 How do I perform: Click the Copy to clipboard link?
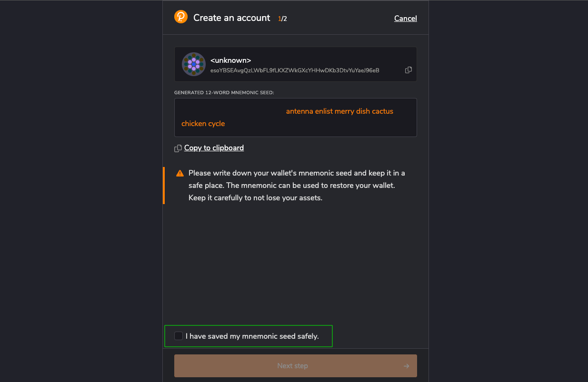coord(214,148)
